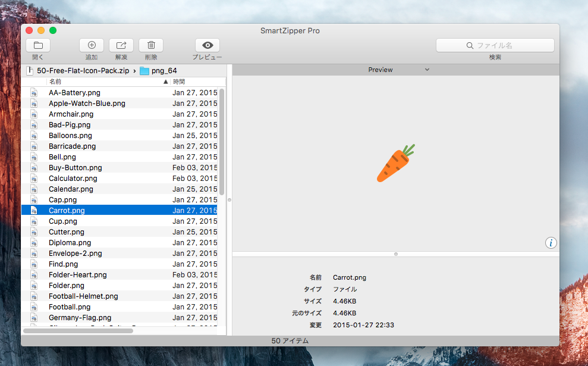
Task: Select Calculator.png in the file list
Action: click(x=73, y=179)
